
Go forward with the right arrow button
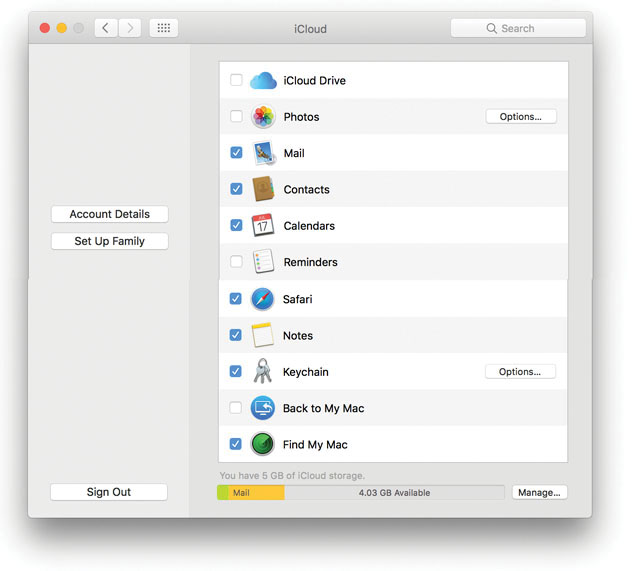130,28
